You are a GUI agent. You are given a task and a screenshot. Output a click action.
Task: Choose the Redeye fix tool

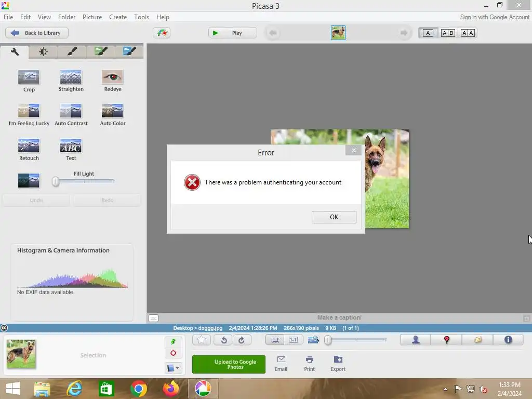click(x=113, y=81)
